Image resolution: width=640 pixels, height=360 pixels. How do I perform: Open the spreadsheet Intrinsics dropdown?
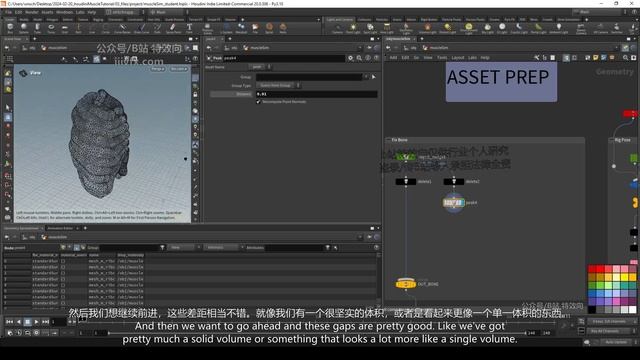tap(223, 247)
